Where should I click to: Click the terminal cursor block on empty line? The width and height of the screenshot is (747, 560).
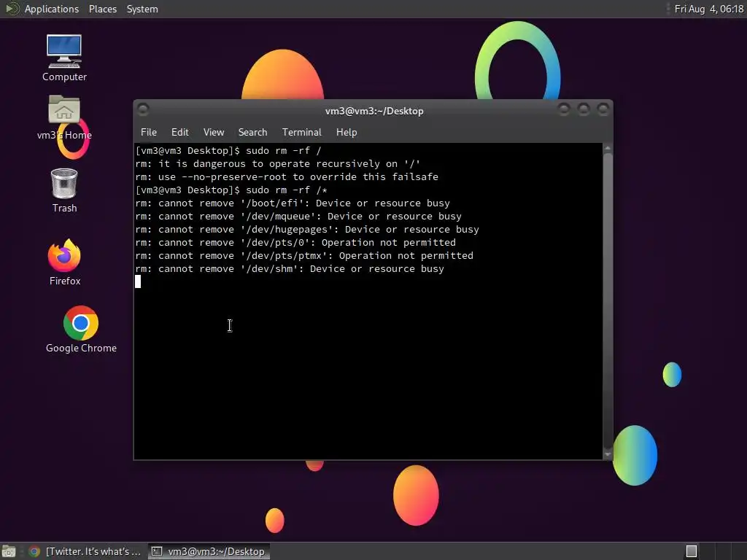pos(138,282)
